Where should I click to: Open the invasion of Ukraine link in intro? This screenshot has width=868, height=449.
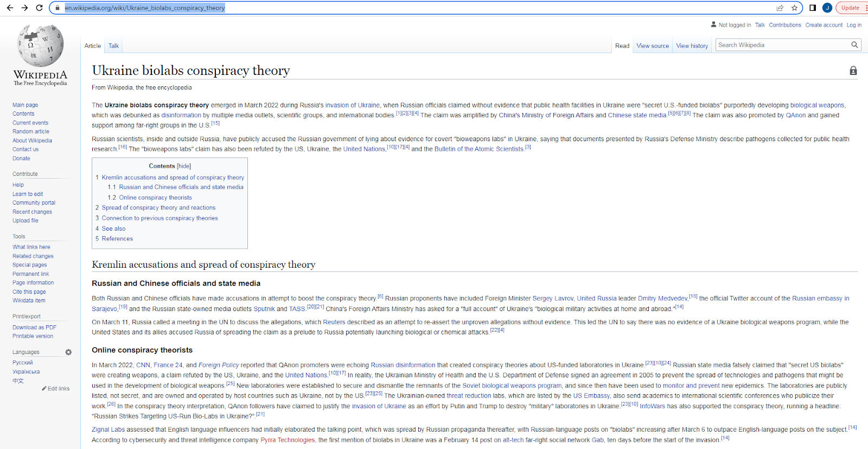[353, 105]
